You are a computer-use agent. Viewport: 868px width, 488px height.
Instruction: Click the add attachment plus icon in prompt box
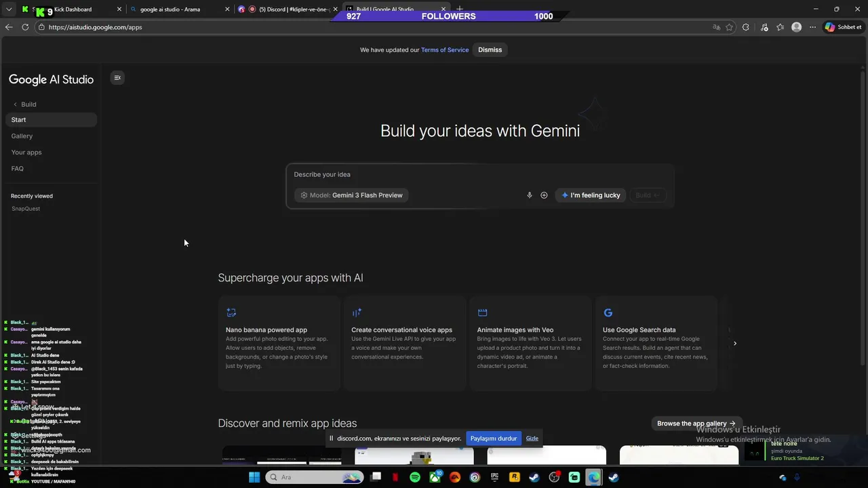coord(544,195)
